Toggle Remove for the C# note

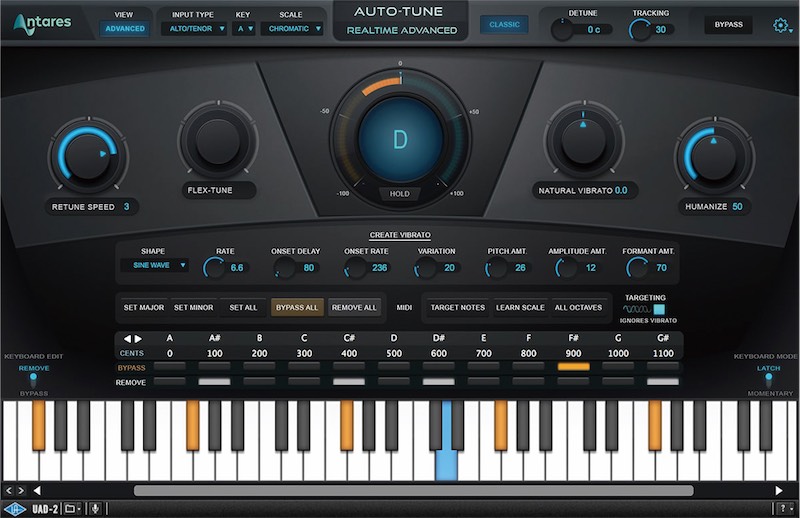349,382
